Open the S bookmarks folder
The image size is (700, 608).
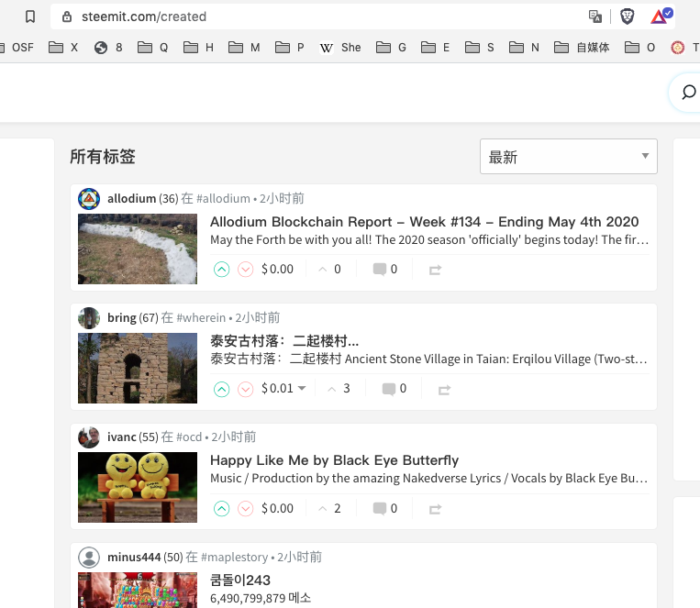tap(480, 48)
